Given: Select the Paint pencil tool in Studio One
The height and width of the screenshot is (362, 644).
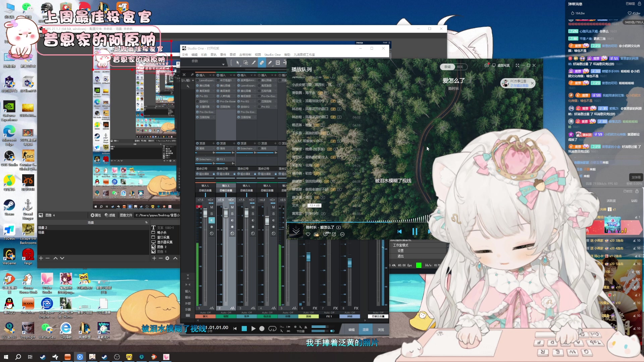Looking at the screenshot, I should (x=270, y=63).
